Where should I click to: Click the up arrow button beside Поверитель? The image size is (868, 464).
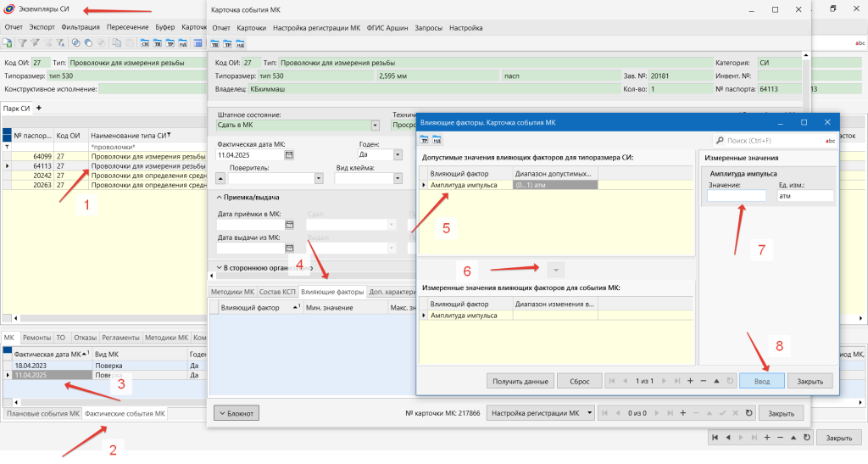click(x=221, y=178)
